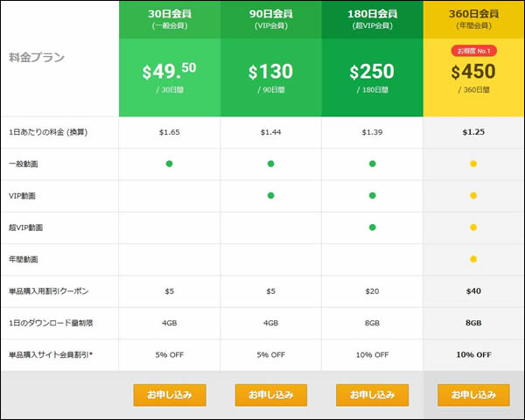This screenshot has width=525, height=420.
Task: Click the green dot for 90日会員 VIP動画
Action: pyautogui.click(x=271, y=195)
